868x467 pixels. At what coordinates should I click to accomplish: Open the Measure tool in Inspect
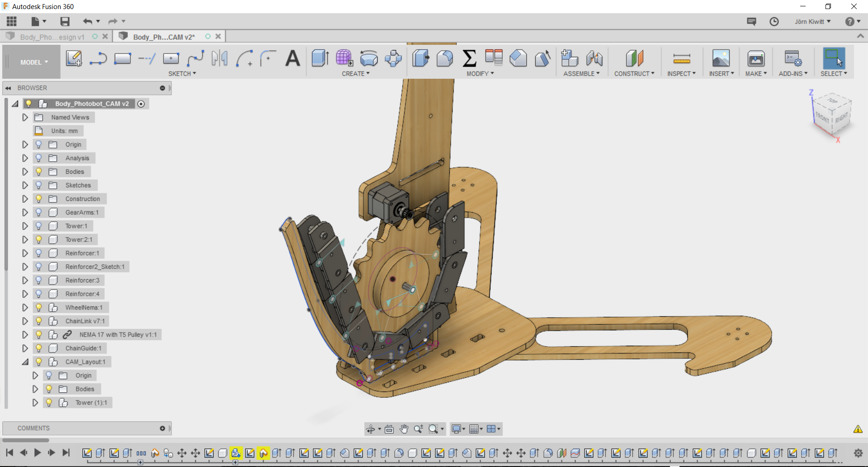681,58
